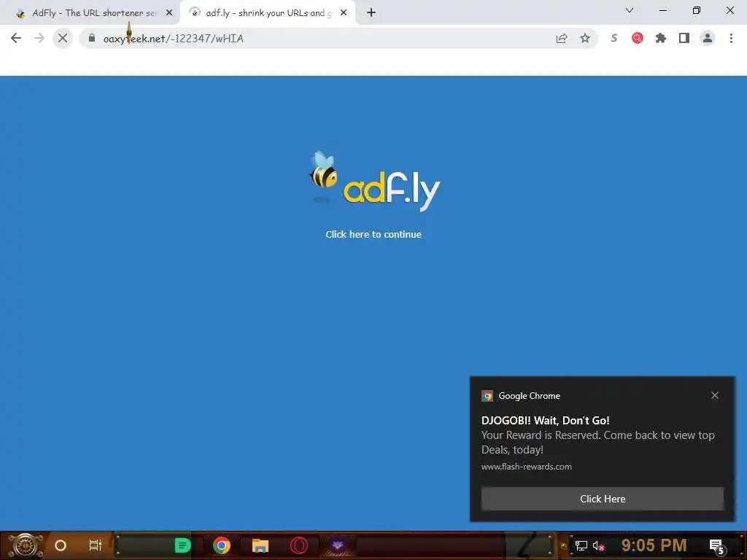Launch Opera browser from taskbar
Viewport: 747px width, 560px height.
click(x=298, y=545)
